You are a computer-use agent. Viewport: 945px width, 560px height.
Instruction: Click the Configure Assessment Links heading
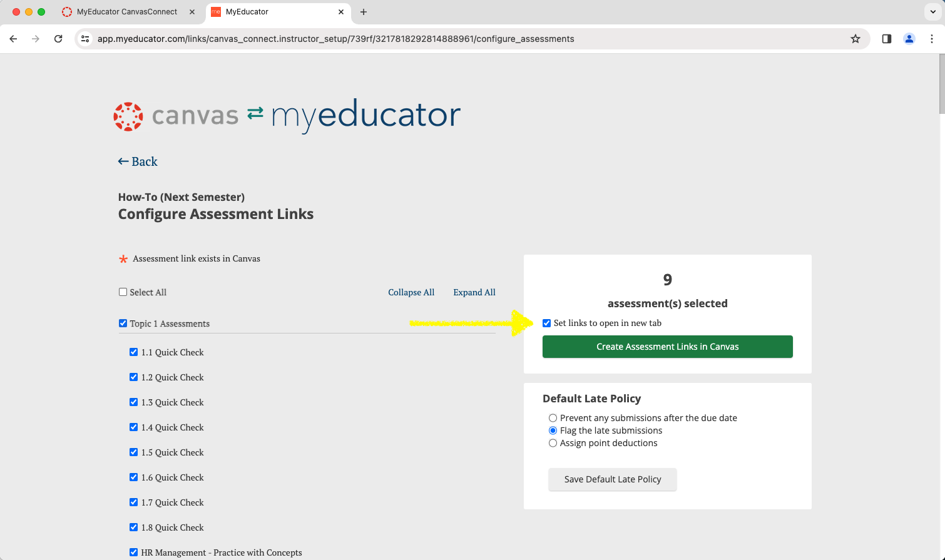point(216,214)
